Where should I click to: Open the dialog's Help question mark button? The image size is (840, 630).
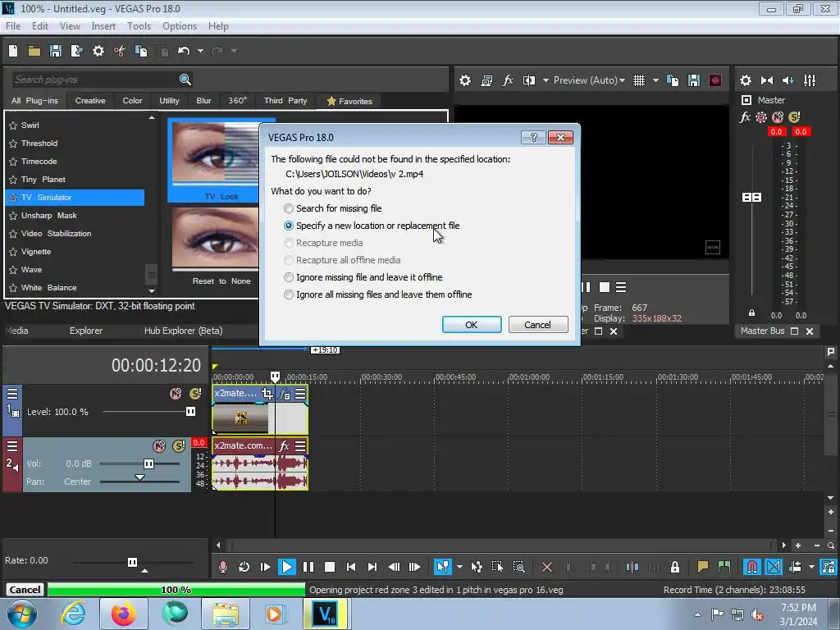tap(533, 138)
